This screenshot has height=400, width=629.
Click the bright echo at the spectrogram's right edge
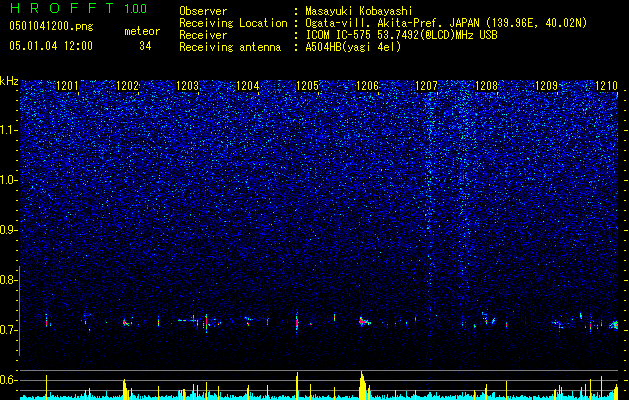614,324
